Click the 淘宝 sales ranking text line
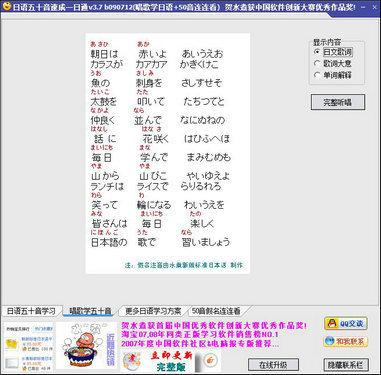Screen dimensions: 381x375 pos(199,334)
